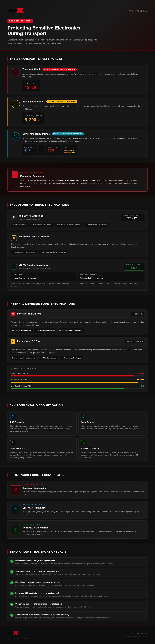Image resolution: width=155 pixels, height=644 pixels.
Task: Click the 3/8" – 1/2" standard thickness box
Action: [132, 217]
